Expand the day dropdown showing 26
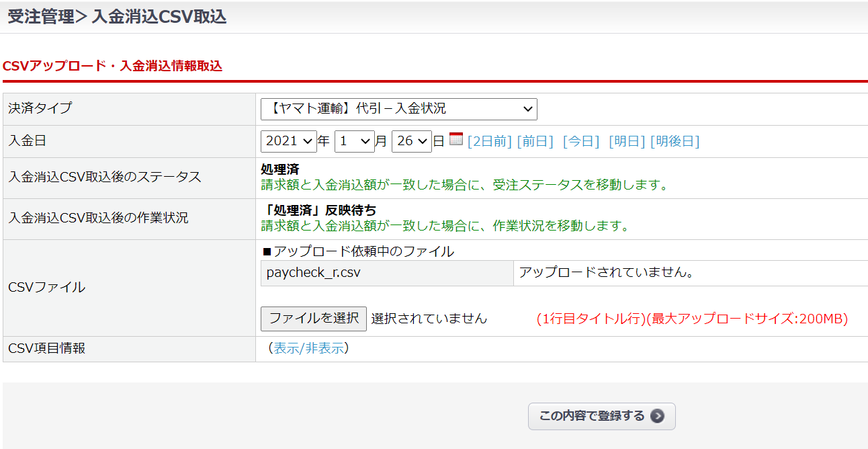This screenshot has height=449, width=868. click(x=411, y=142)
